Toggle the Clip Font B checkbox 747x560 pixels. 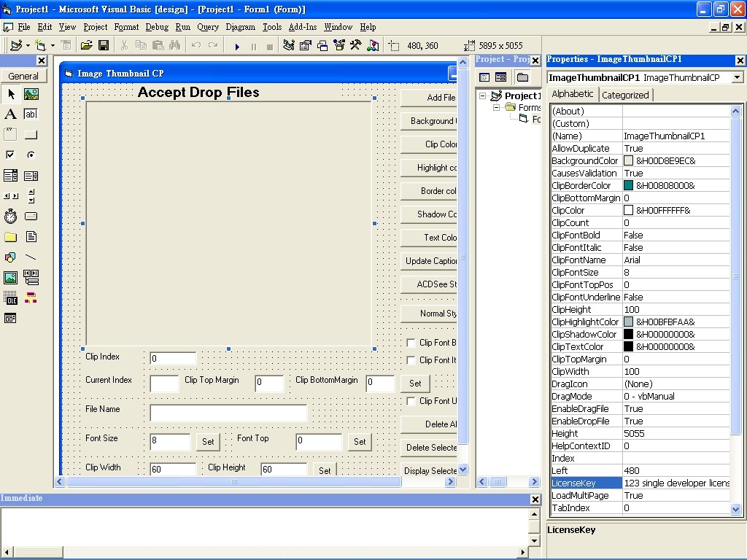pos(411,343)
